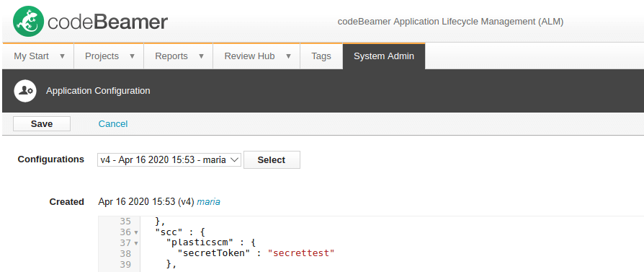Open the Configurations version dropdown
Viewport: 644px width, 272px height.
coord(169,160)
